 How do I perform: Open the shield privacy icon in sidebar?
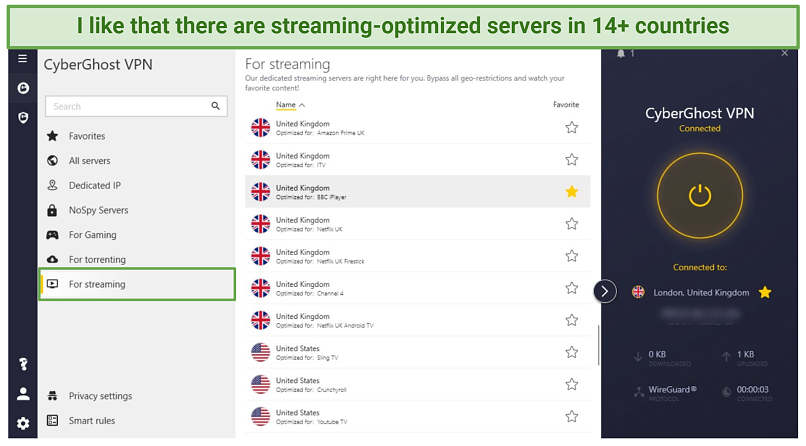[x=23, y=118]
